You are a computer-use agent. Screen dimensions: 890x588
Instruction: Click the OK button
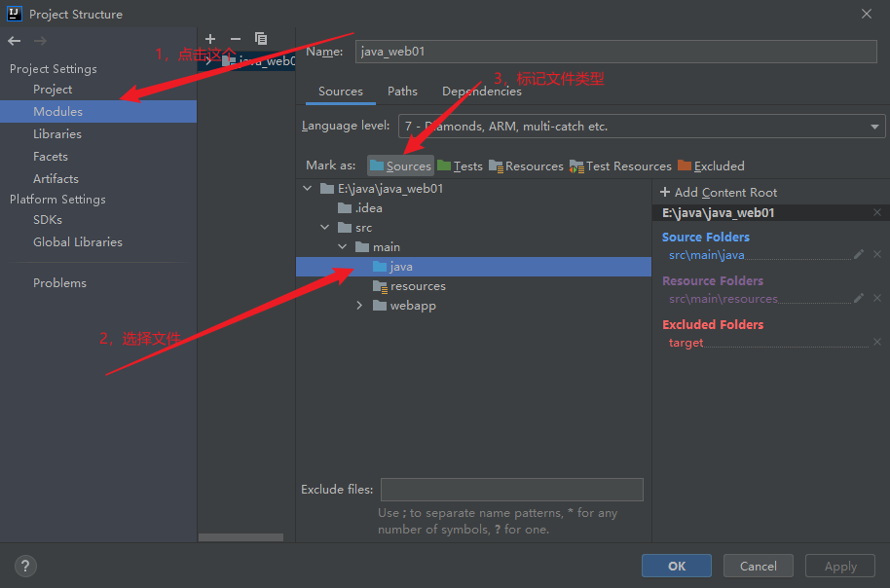(x=677, y=566)
